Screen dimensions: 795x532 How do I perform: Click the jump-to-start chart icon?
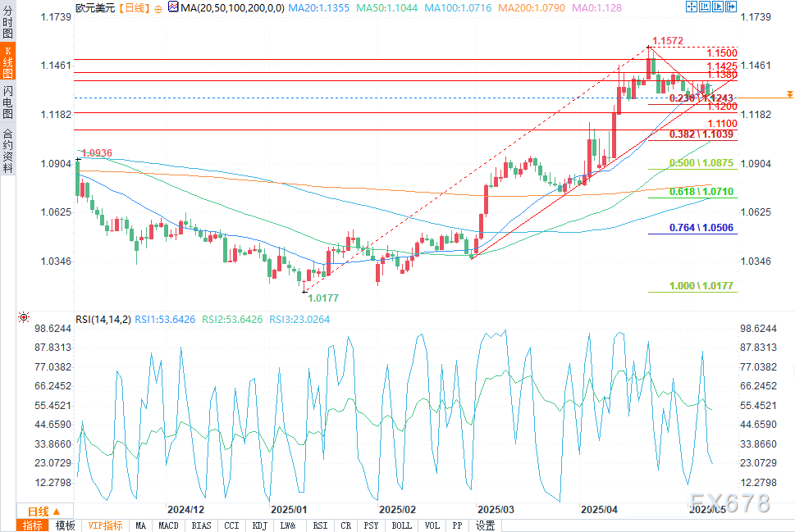(x=704, y=7)
